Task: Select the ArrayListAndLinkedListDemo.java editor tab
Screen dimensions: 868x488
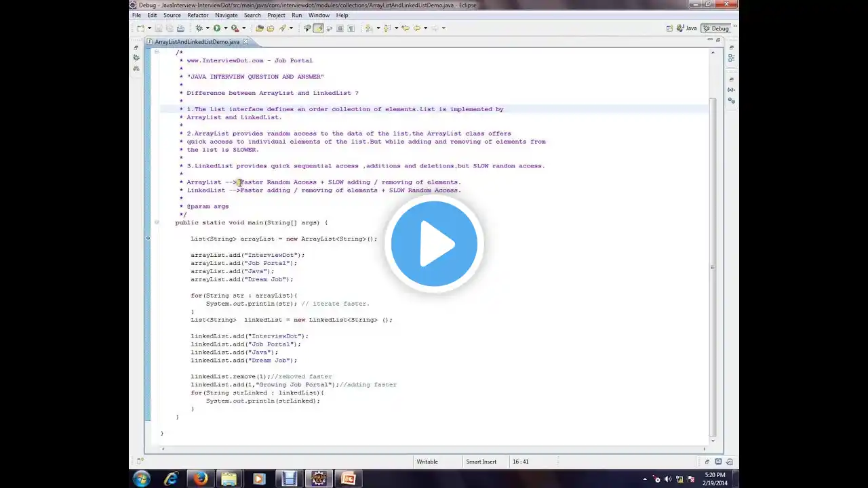Action: [x=197, y=42]
